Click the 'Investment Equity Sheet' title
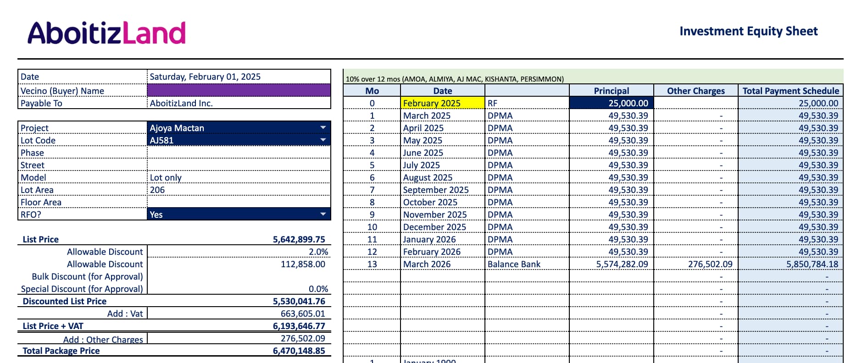The width and height of the screenshot is (868, 363). tap(748, 31)
